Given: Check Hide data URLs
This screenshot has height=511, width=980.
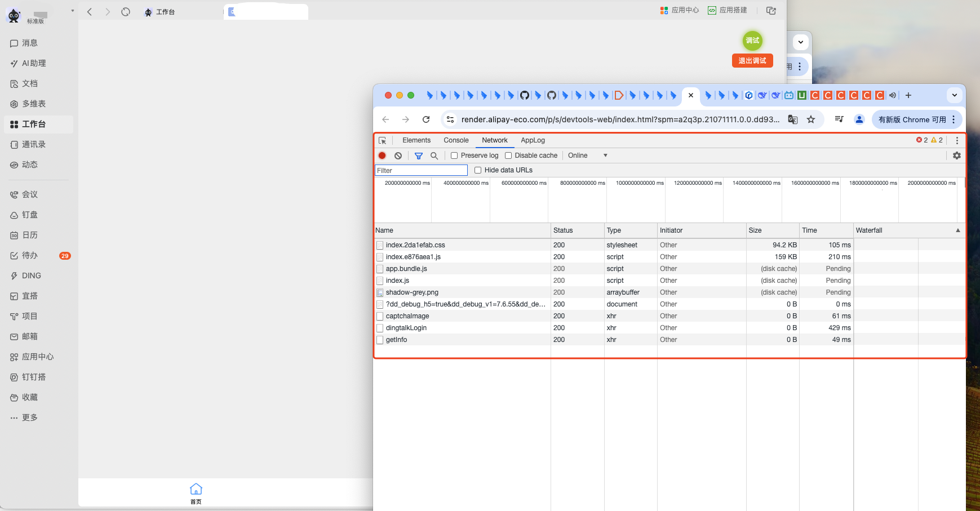Looking at the screenshot, I should [478, 170].
